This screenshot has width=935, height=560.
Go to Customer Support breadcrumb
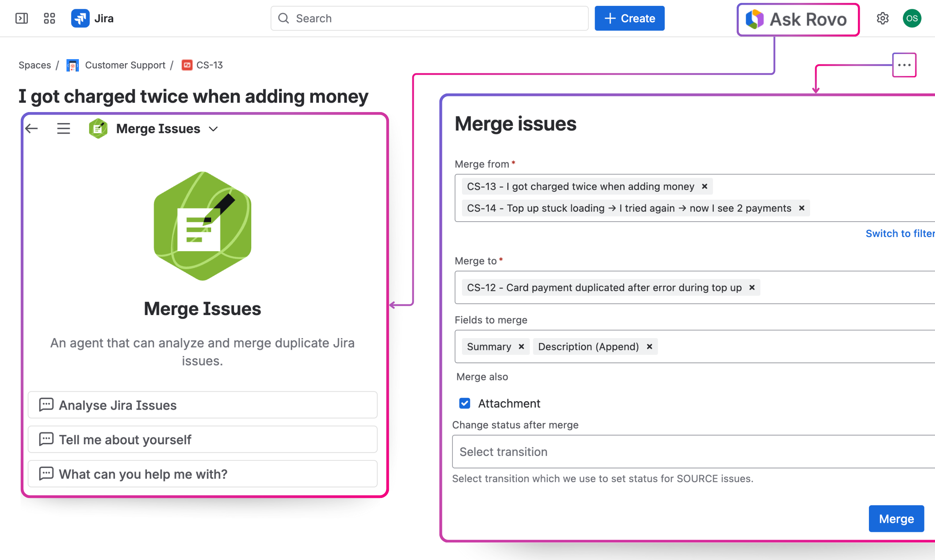125,65
